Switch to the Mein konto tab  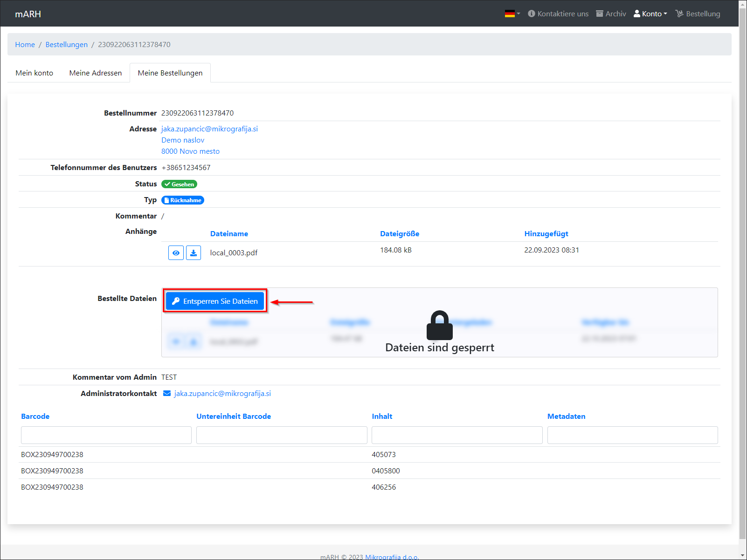tap(35, 73)
